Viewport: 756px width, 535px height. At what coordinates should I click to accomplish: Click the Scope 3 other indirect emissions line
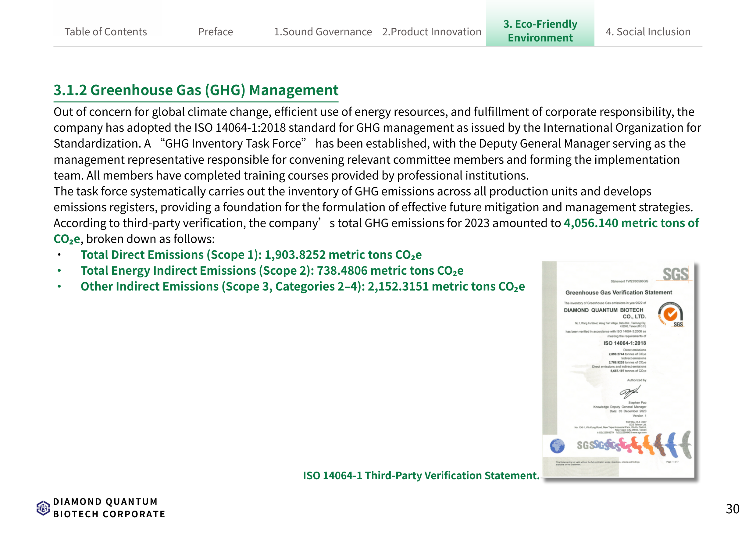point(303,287)
